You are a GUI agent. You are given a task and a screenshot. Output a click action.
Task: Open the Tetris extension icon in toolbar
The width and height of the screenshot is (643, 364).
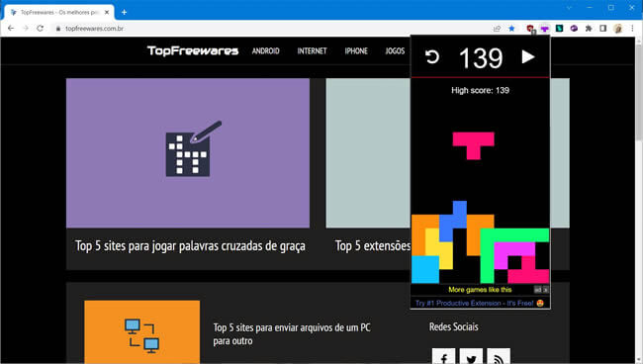coord(545,29)
